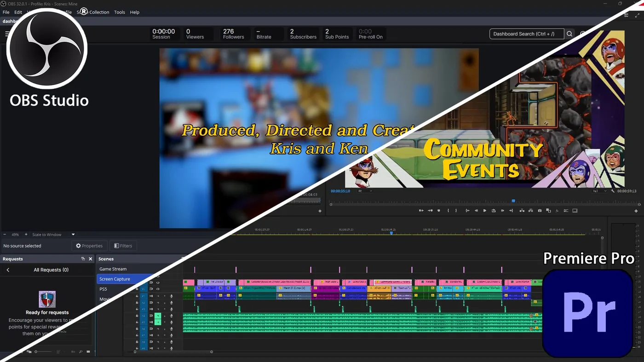The image size is (644, 362).
Task: Open Program monitor settings wrench
Action: (x=613, y=190)
